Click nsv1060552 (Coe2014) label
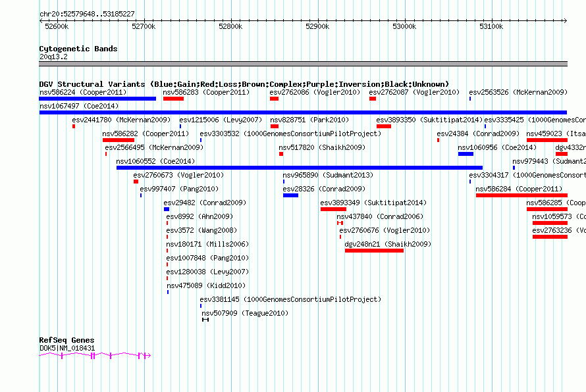The width and height of the screenshot is (586, 392). [x=155, y=161]
